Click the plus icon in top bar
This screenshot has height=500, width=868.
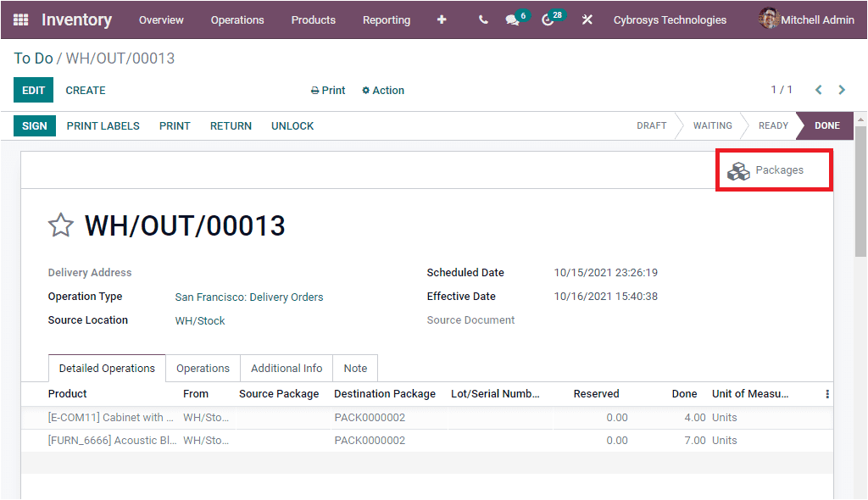click(x=442, y=19)
